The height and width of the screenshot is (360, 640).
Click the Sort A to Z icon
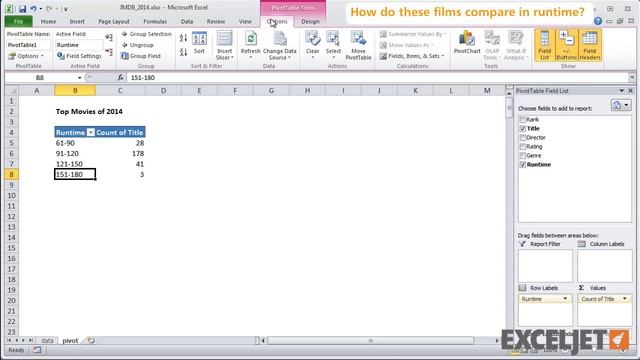pyautogui.click(x=183, y=38)
